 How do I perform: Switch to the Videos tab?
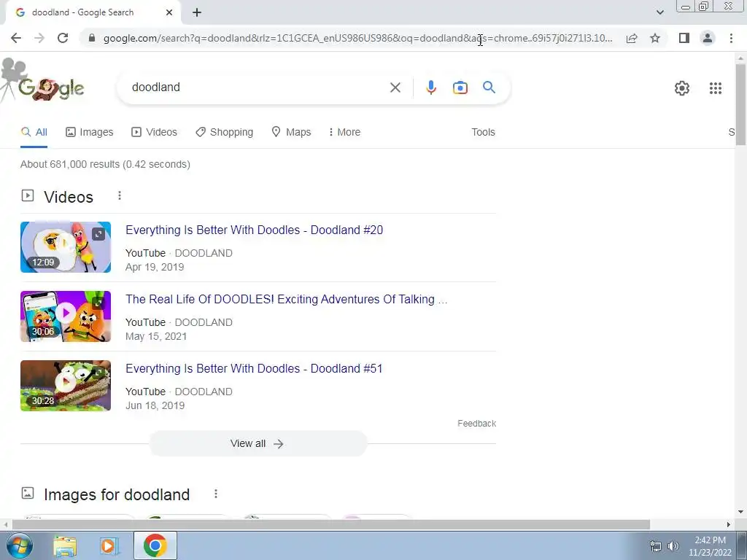(x=155, y=133)
